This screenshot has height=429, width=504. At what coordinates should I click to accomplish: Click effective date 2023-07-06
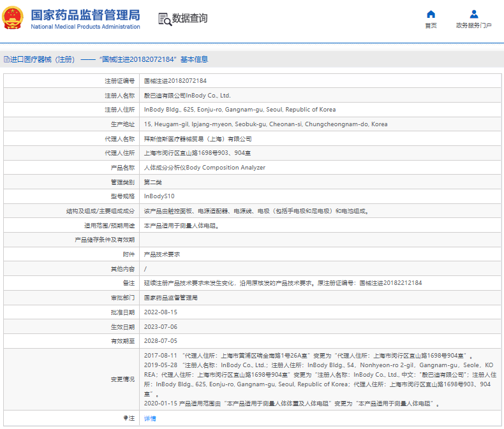(160, 327)
